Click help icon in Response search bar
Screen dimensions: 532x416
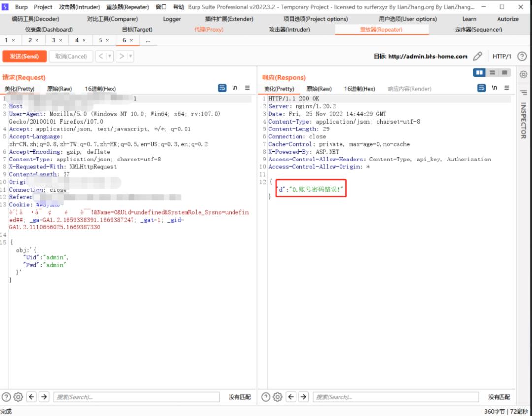click(266, 397)
